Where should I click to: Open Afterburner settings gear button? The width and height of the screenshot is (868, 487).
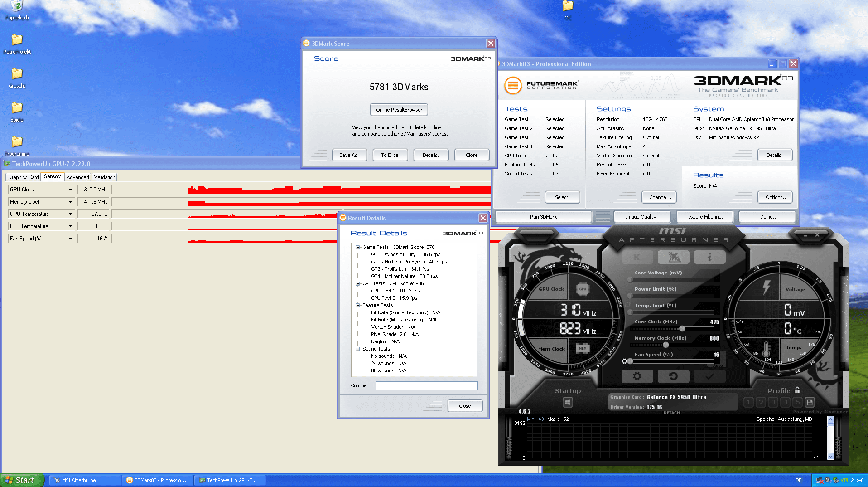coord(637,376)
